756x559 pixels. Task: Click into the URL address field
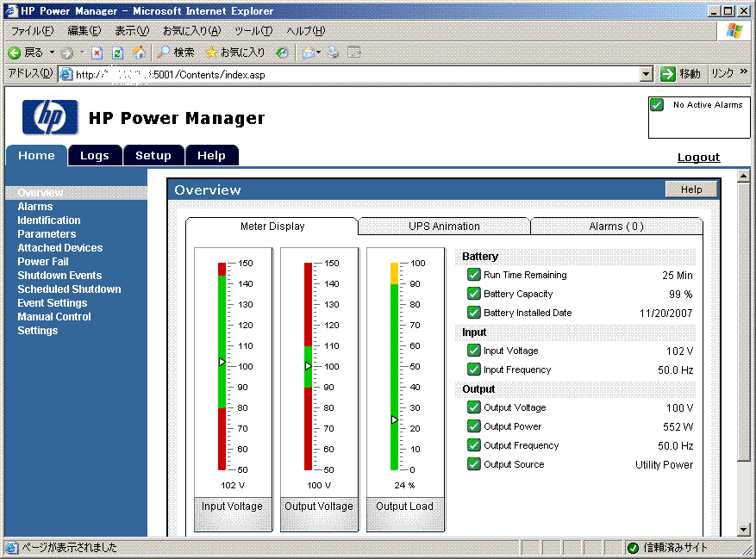[x=357, y=75]
